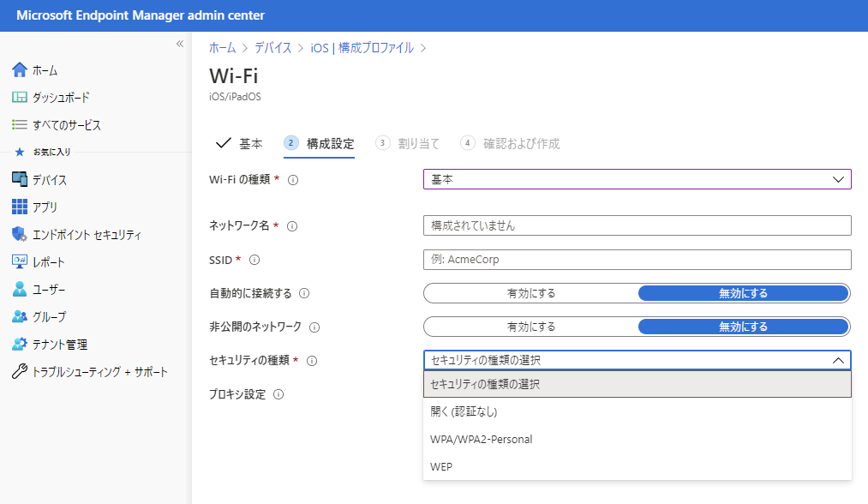
Task: Click the Endpoint Security shield icon
Action: 20,234
